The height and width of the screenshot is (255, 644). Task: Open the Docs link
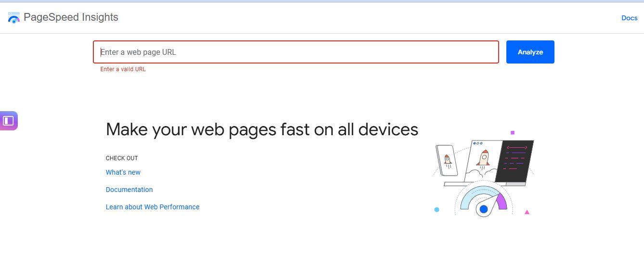tap(629, 18)
